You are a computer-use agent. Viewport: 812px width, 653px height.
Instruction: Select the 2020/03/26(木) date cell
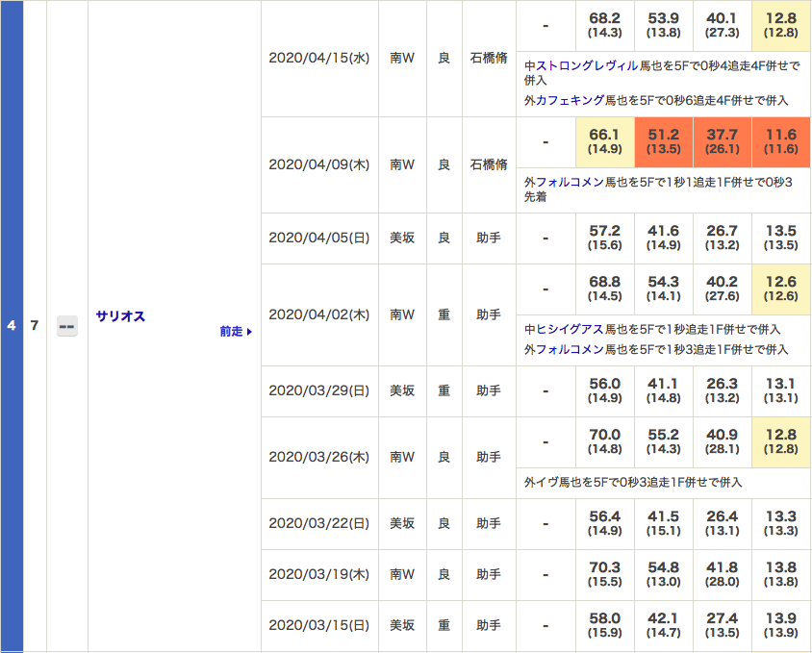click(x=319, y=457)
